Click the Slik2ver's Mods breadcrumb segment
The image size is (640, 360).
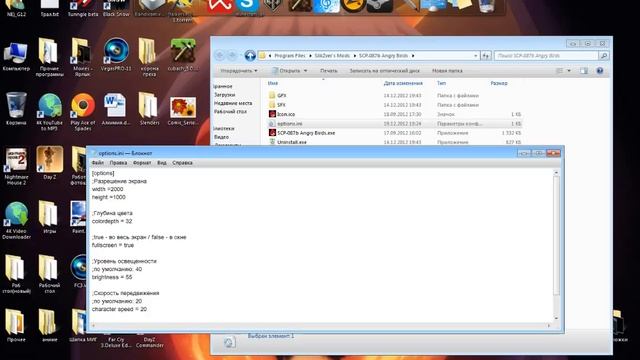pos(332,56)
